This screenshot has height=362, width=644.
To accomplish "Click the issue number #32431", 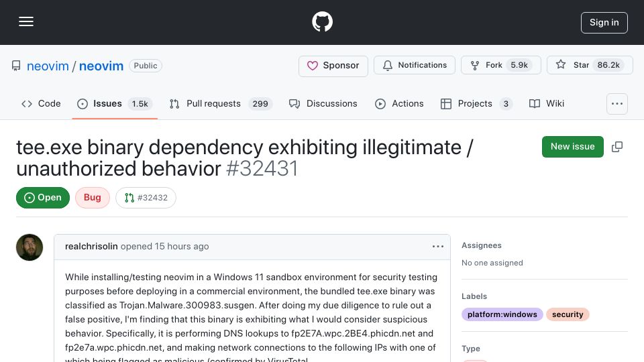I will click(x=262, y=169).
